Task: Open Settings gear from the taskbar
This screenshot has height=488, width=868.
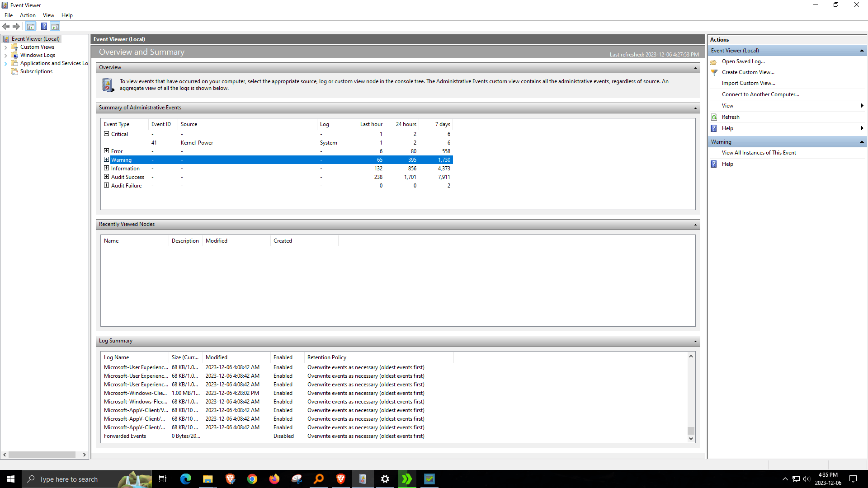Action: click(385, 479)
